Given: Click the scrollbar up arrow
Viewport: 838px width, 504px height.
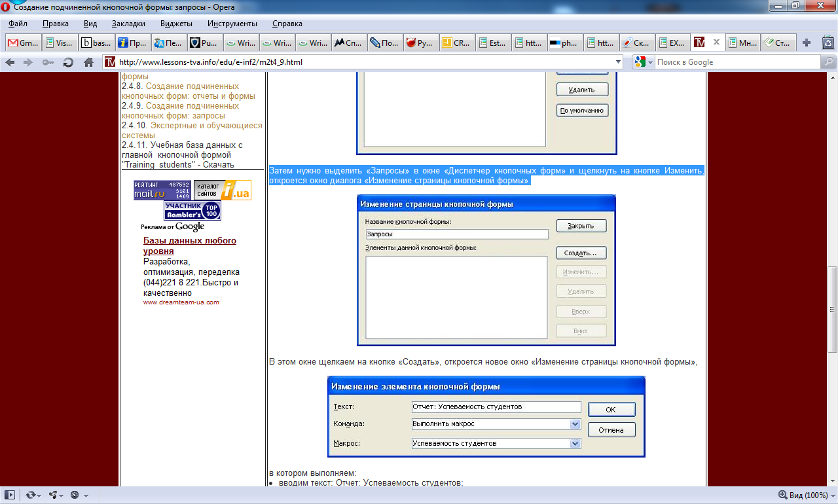Looking at the screenshot, I should point(833,77).
